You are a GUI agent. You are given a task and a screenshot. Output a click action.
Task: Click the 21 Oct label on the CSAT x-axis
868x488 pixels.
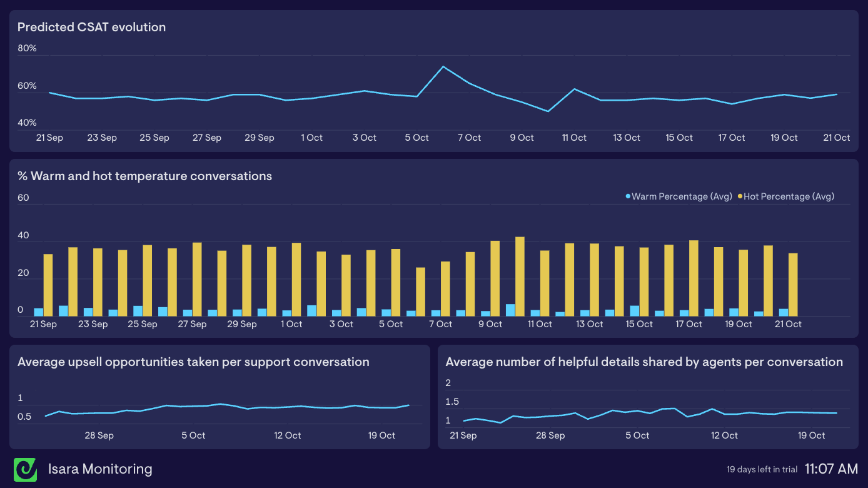pyautogui.click(x=836, y=138)
